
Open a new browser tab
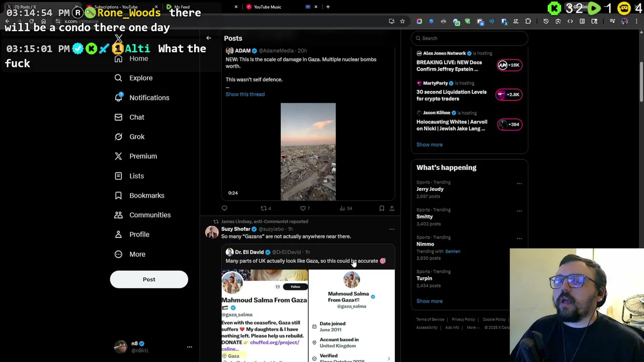(328, 7)
